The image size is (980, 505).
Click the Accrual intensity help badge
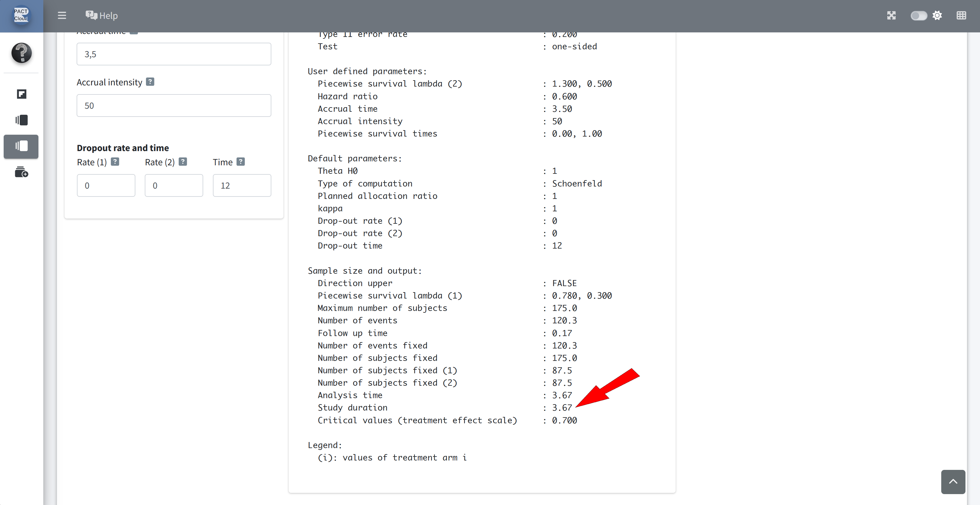pos(150,82)
